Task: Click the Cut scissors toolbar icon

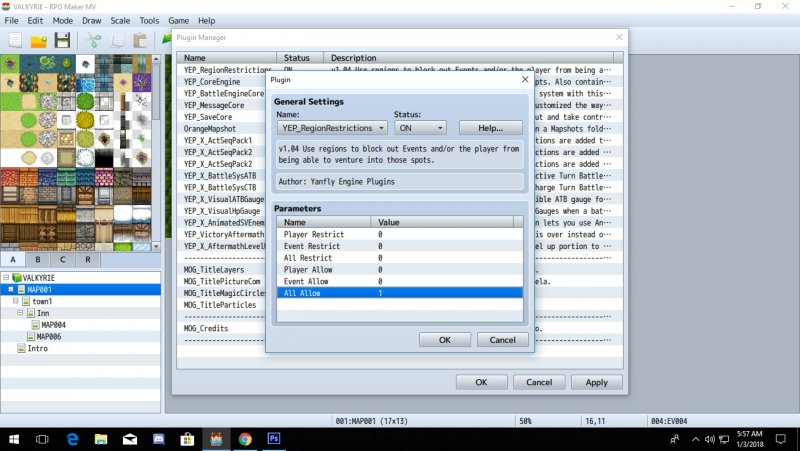Action: click(93, 40)
